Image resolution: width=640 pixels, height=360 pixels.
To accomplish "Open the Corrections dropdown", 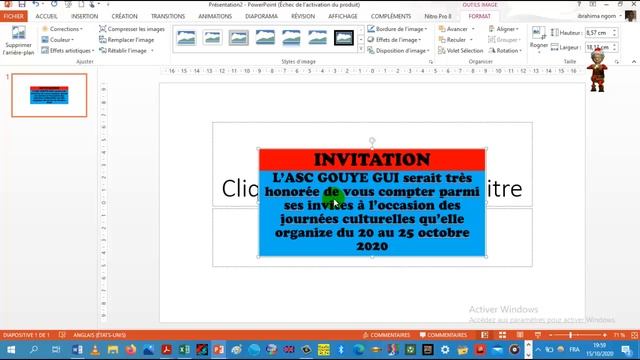I will [x=62, y=29].
